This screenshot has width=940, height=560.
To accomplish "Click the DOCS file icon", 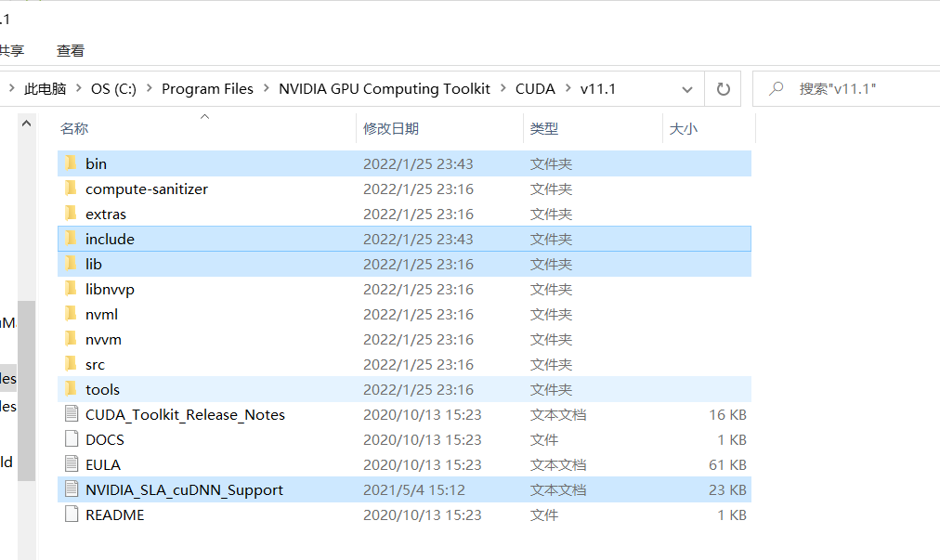I will pos(72,439).
